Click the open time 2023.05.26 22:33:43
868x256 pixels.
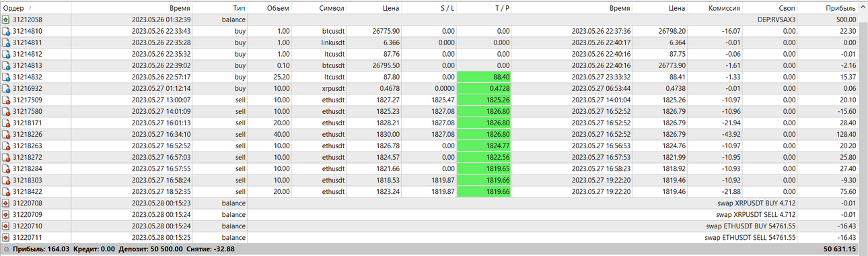click(x=161, y=31)
